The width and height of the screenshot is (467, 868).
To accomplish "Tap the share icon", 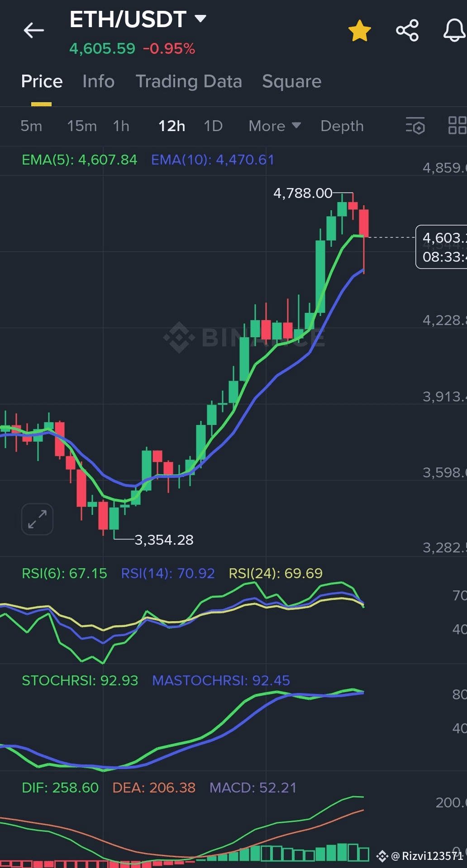I will [x=407, y=31].
